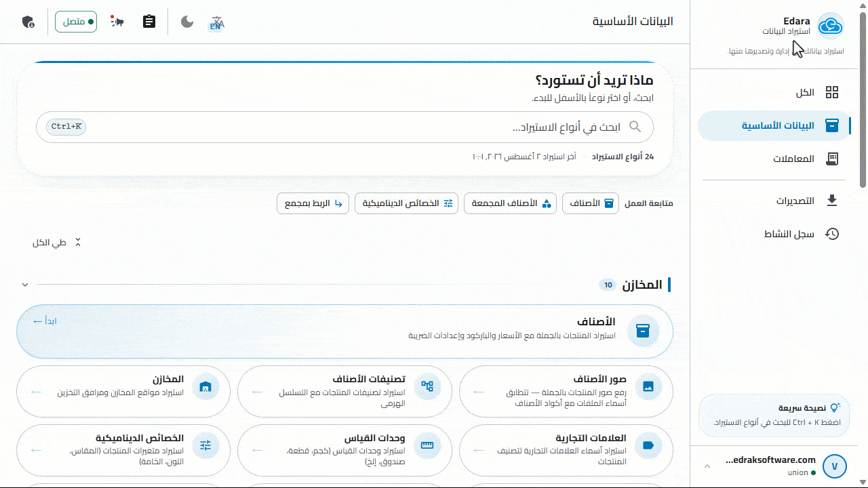The height and width of the screenshot is (488, 868).
Task: Click the sidebar vertical scrollbar
Action: (x=863, y=98)
